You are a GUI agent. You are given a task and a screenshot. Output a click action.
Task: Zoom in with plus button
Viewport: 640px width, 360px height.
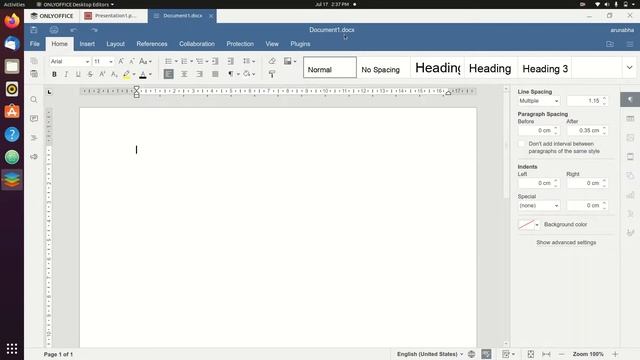[615, 354]
